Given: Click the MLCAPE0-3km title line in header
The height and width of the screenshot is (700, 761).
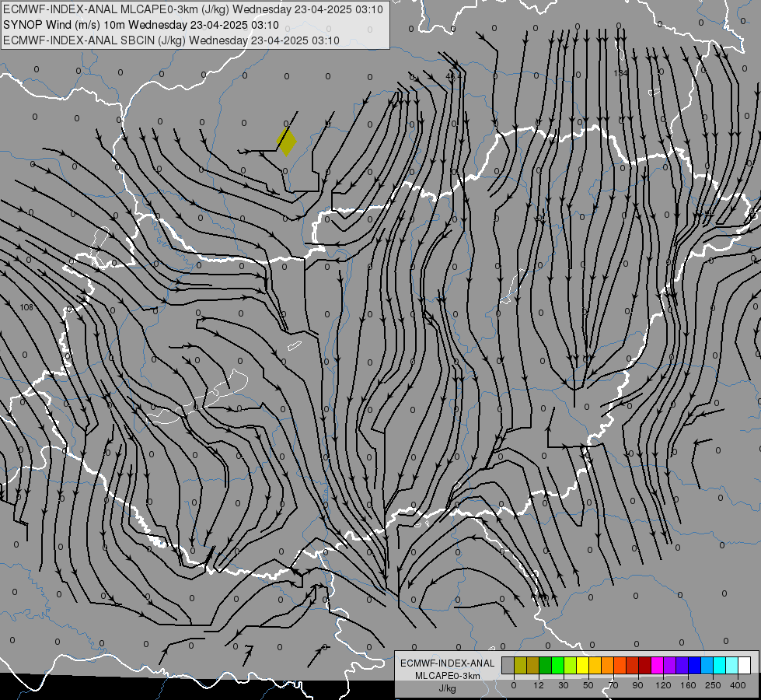Looking at the screenshot, I should [x=193, y=9].
